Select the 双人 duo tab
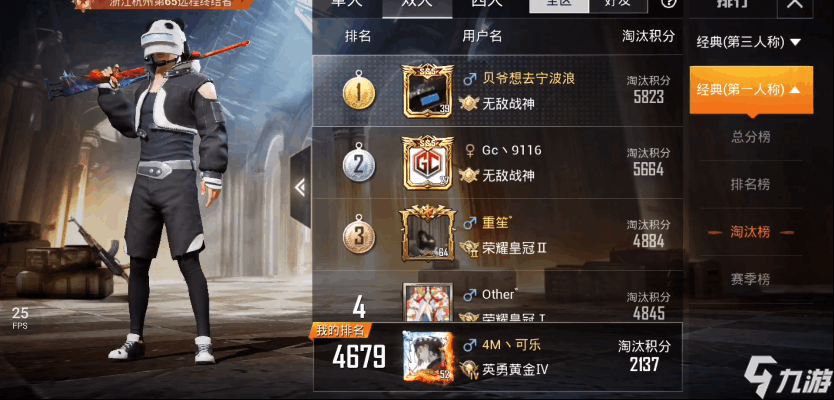This screenshot has width=834, height=400. click(x=418, y=5)
